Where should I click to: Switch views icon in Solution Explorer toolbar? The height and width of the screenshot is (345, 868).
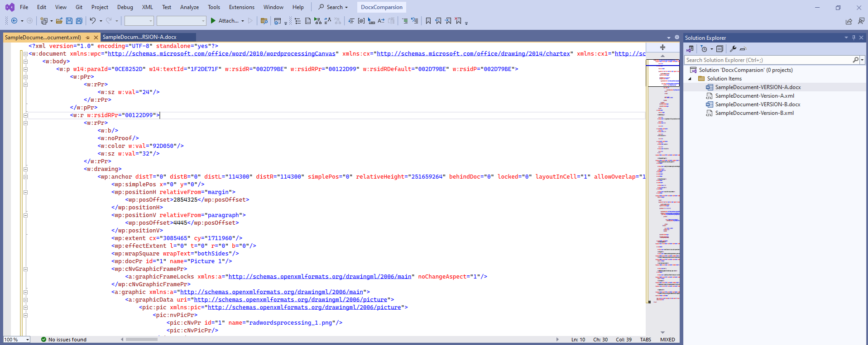tap(690, 49)
